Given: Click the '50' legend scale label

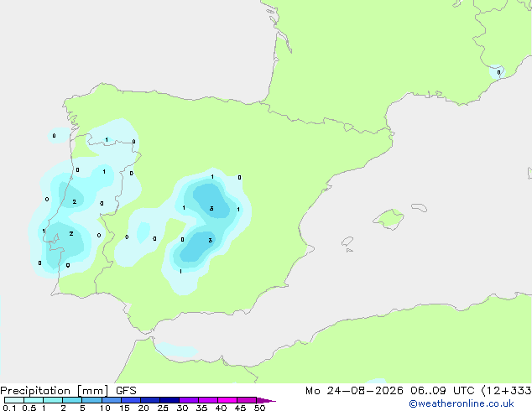Looking at the screenshot, I should [259, 408].
